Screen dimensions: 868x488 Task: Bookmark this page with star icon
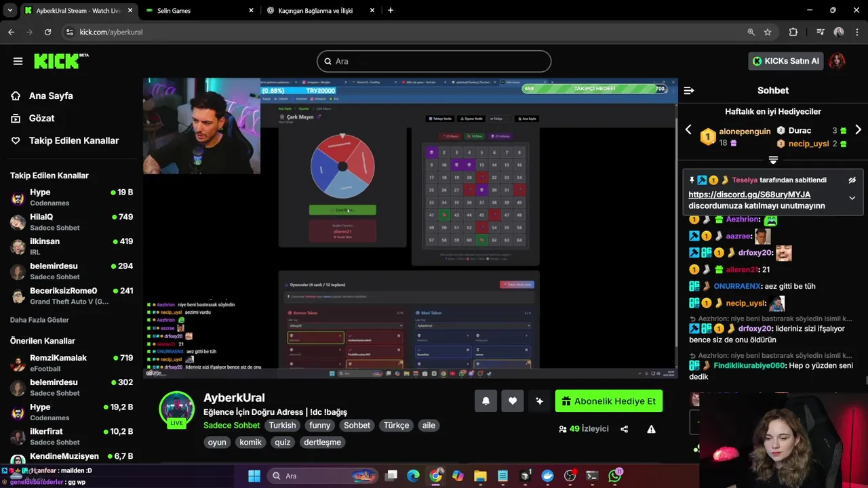click(x=768, y=32)
